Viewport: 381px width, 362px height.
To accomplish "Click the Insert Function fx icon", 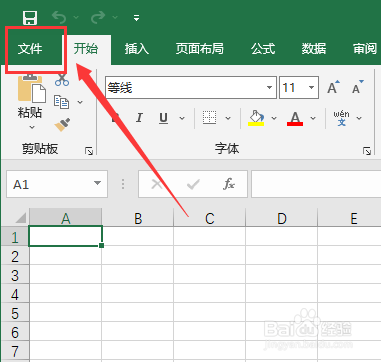I will (229, 184).
